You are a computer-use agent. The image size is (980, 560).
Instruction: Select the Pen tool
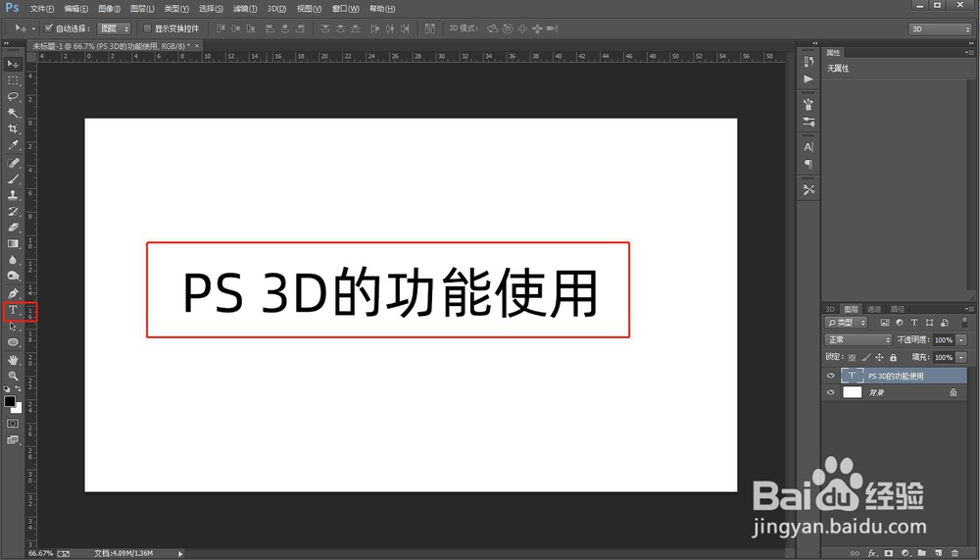13,293
